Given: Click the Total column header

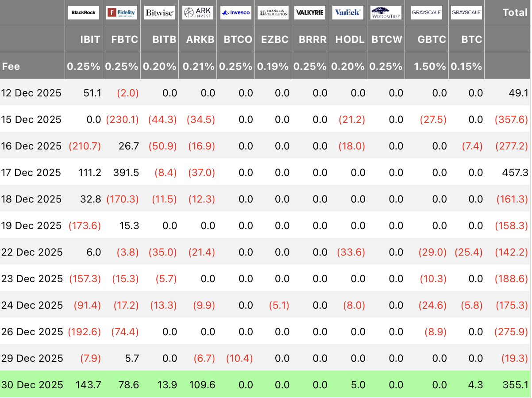Looking at the screenshot, I should (515, 12).
